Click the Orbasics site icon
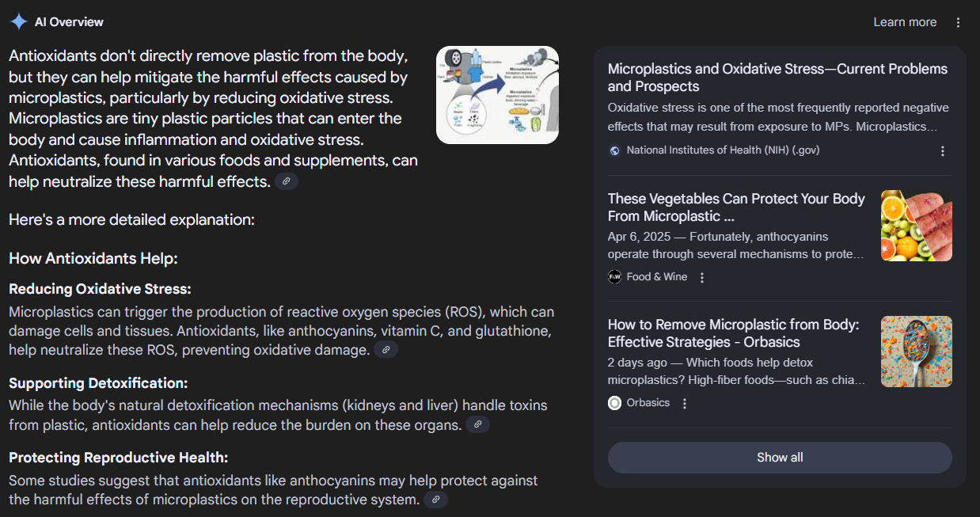 (615, 403)
